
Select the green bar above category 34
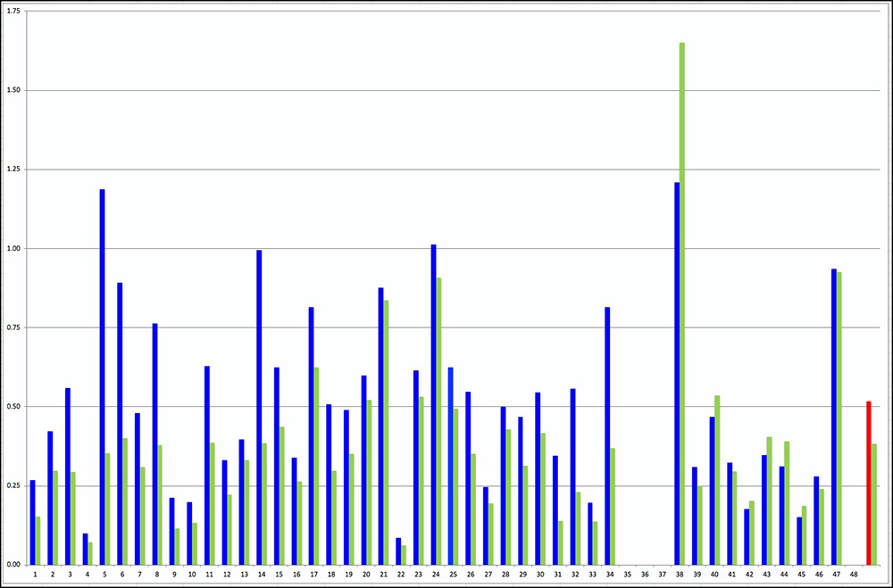[613, 507]
